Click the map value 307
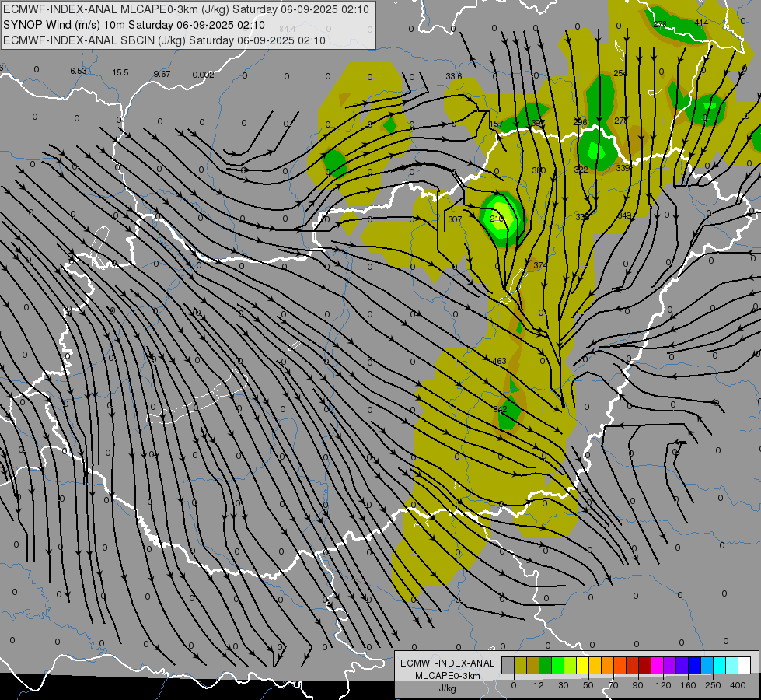 coord(455,219)
